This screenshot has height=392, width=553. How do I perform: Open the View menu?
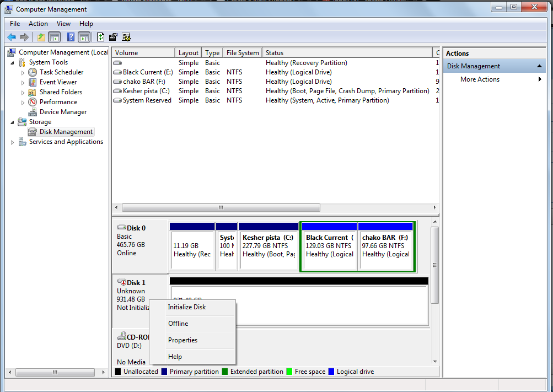pos(63,24)
